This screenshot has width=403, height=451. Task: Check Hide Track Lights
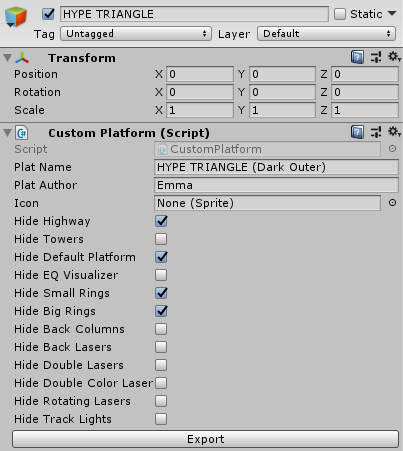161,419
